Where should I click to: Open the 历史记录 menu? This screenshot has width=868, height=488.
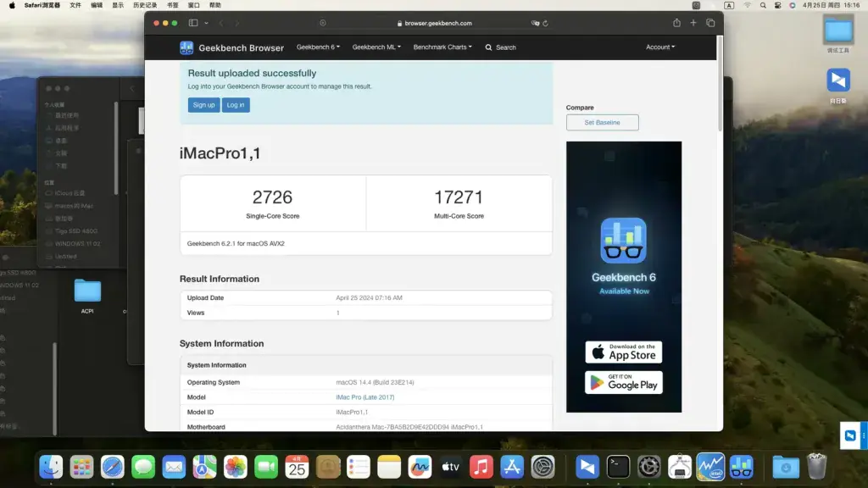point(145,5)
